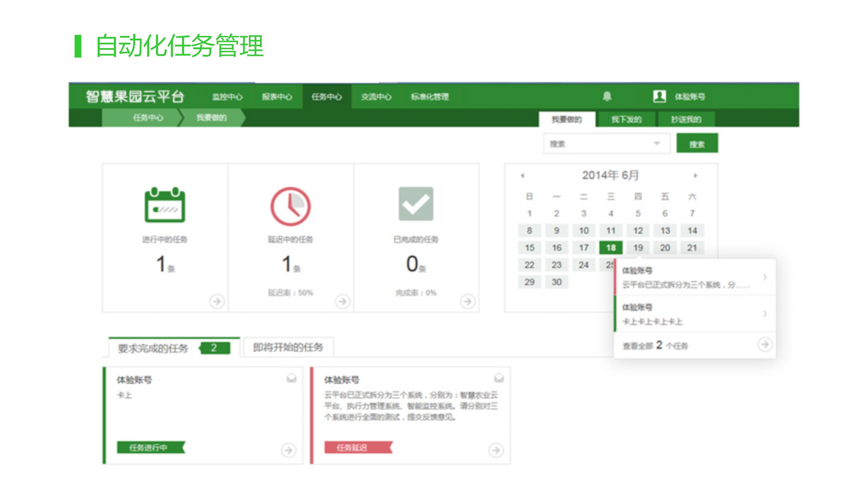Open arrow on 任务进行中 task card
This screenshot has height=488, width=868.
[289, 450]
